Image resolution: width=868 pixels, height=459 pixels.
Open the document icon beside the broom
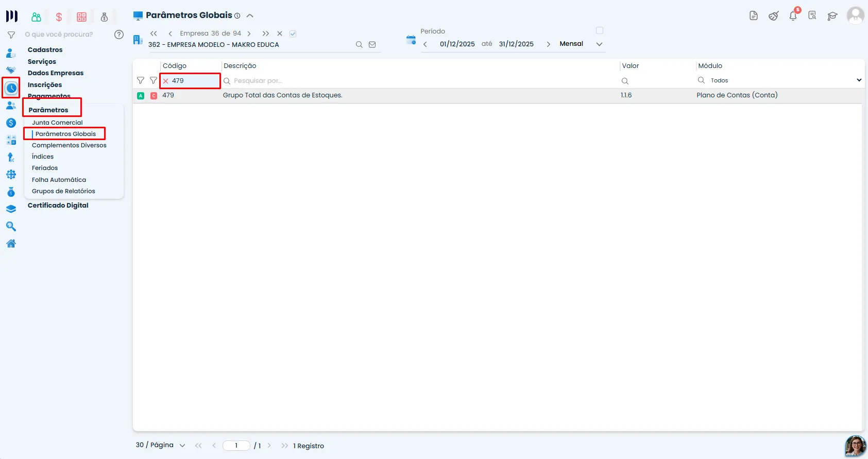pos(754,15)
